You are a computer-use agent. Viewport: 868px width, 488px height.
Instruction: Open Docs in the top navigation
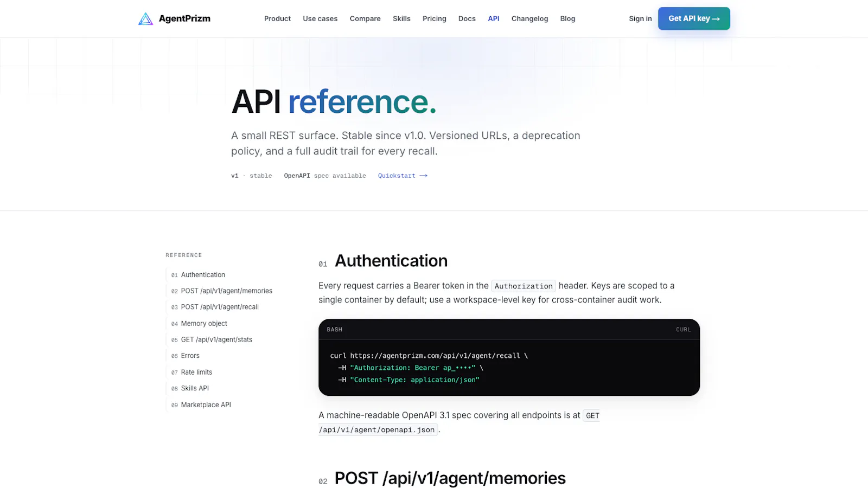(x=467, y=18)
